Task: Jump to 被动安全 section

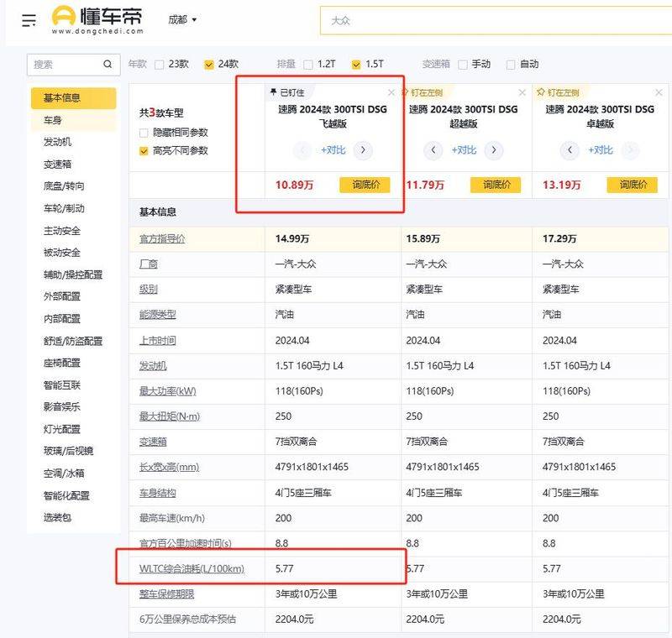Action: click(x=61, y=252)
